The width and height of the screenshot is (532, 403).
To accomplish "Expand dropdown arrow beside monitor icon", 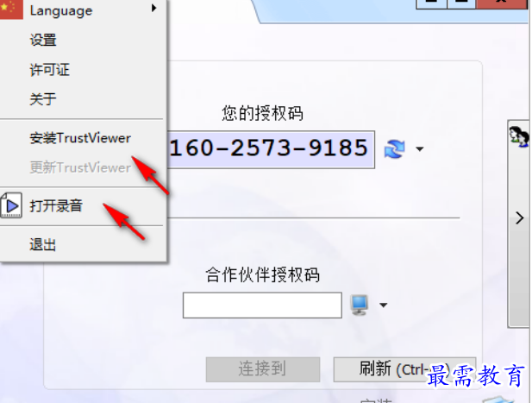I will tap(384, 305).
